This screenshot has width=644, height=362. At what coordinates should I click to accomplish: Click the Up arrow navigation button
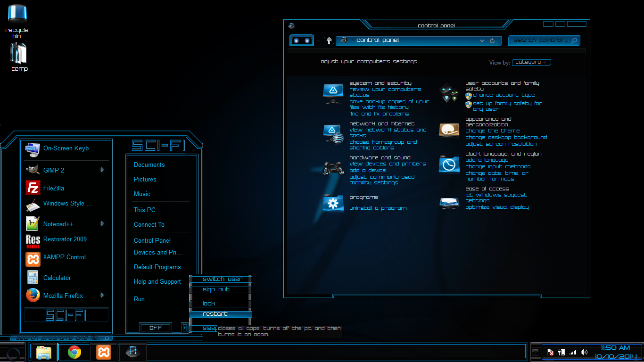tap(329, 41)
